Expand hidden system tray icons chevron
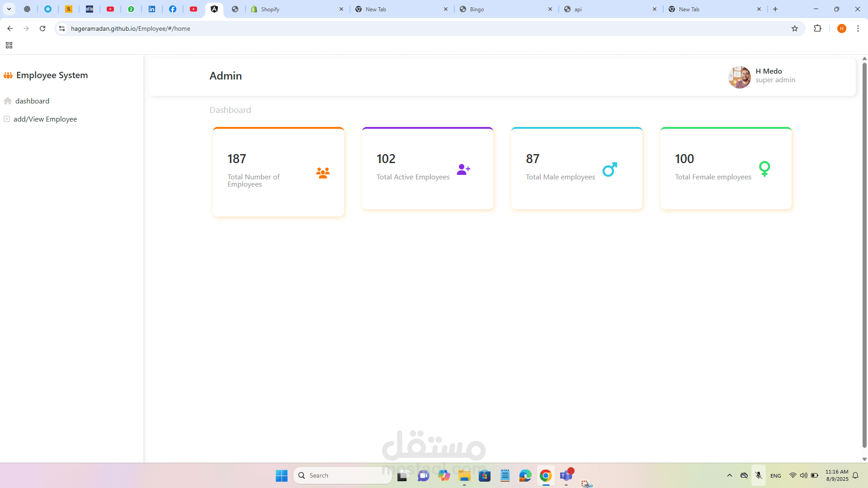 (730, 475)
